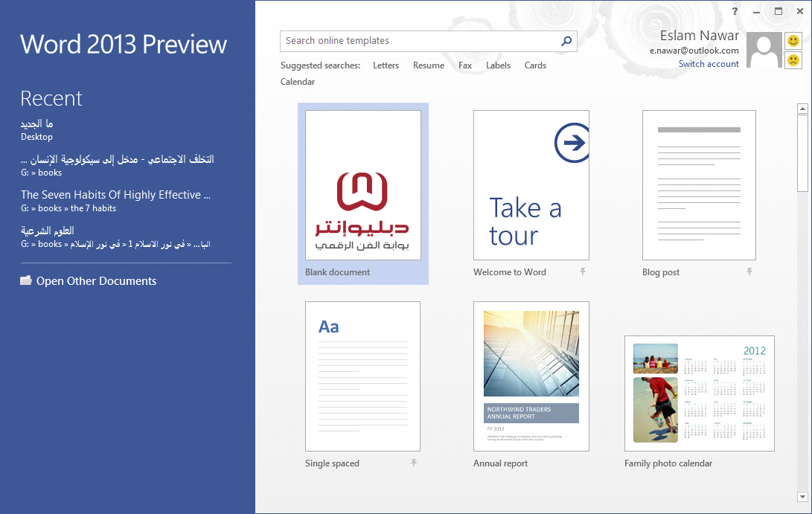
Task: Select the Annual report template thumbnail
Action: 531,376
